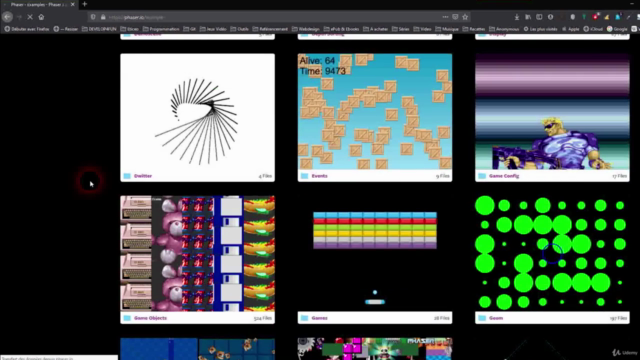The image size is (640, 360).
Task: Toggle the sidebar view icon
Action: 539,17
